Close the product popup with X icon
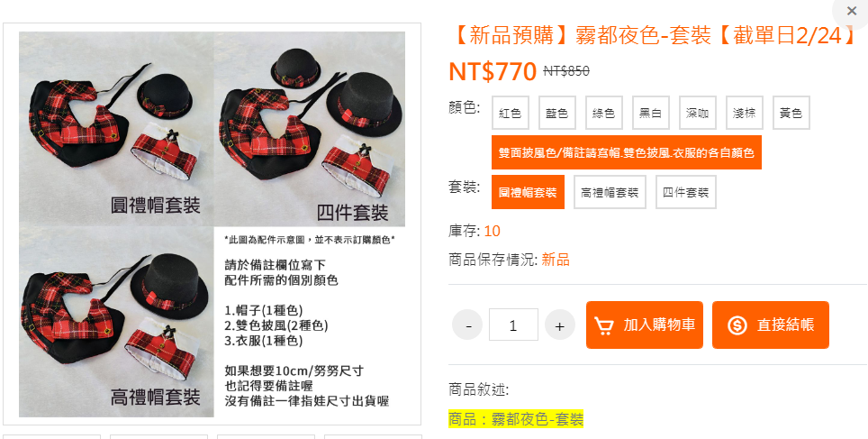868x439 pixels. (851, 11)
